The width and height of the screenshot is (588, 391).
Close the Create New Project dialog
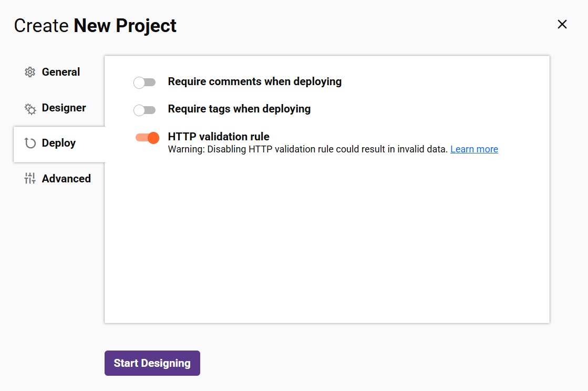tap(562, 24)
